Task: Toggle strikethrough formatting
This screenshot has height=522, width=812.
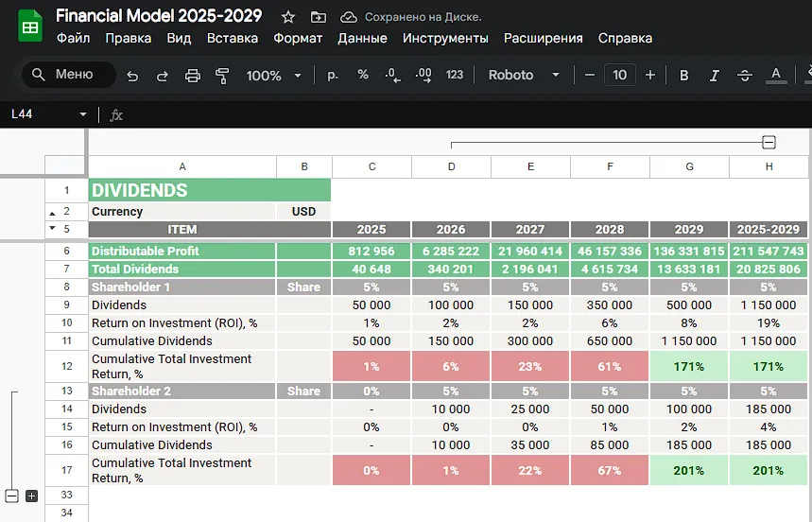Action: pyautogui.click(x=745, y=76)
